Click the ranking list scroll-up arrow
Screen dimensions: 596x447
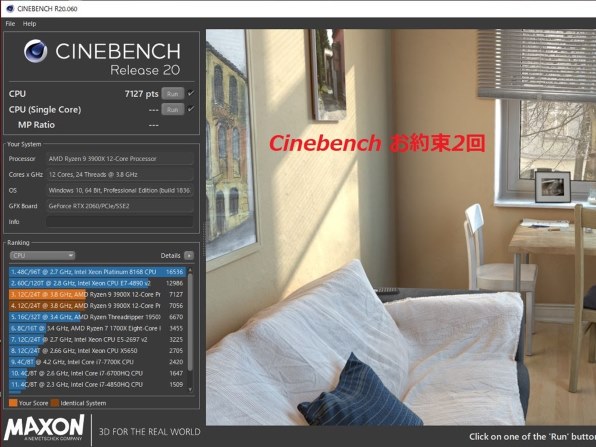click(190, 270)
